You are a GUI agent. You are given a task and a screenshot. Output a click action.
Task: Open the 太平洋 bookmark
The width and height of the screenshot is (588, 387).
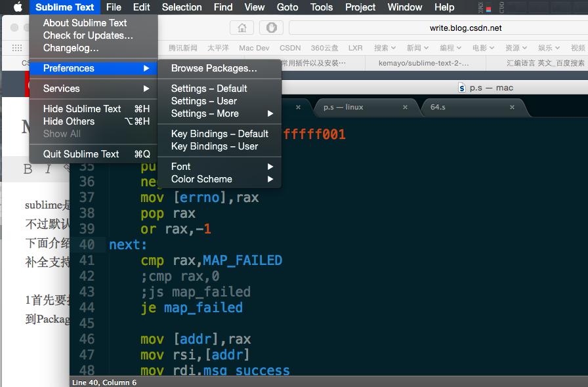pos(218,48)
